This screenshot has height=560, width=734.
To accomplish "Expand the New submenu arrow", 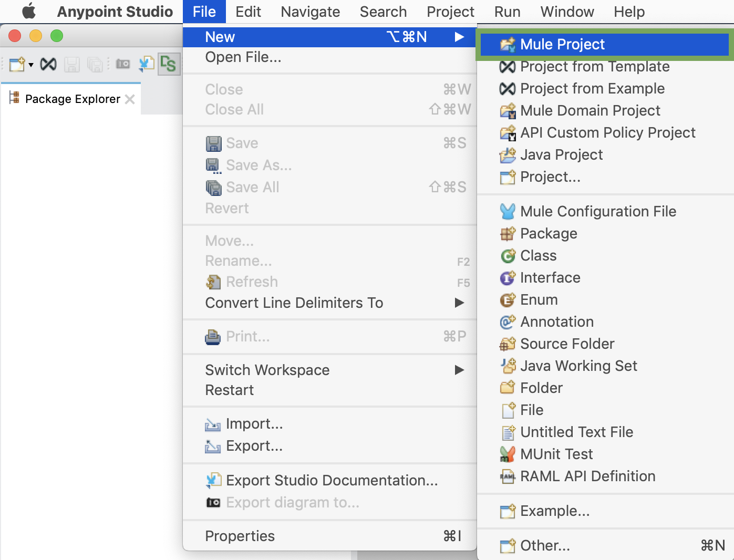I will click(459, 37).
